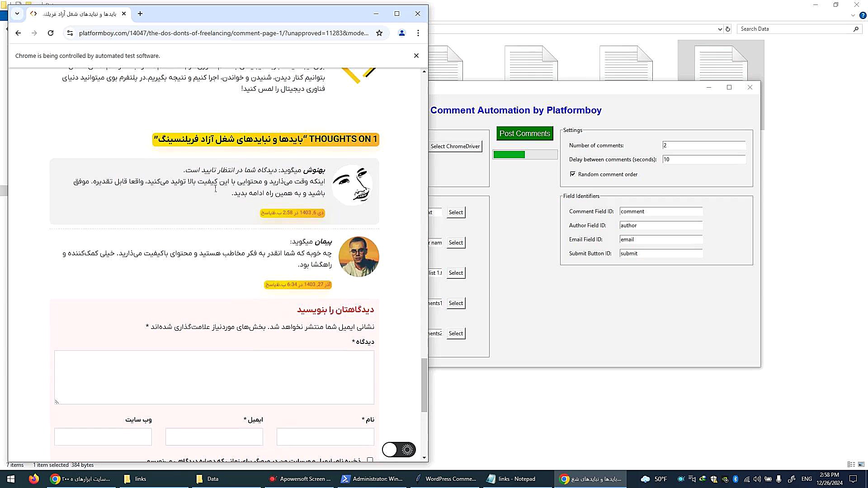The height and width of the screenshot is (488, 868).
Task: Click the Author Field ID input
Action: pyautogui.click(x=661, y=225)
